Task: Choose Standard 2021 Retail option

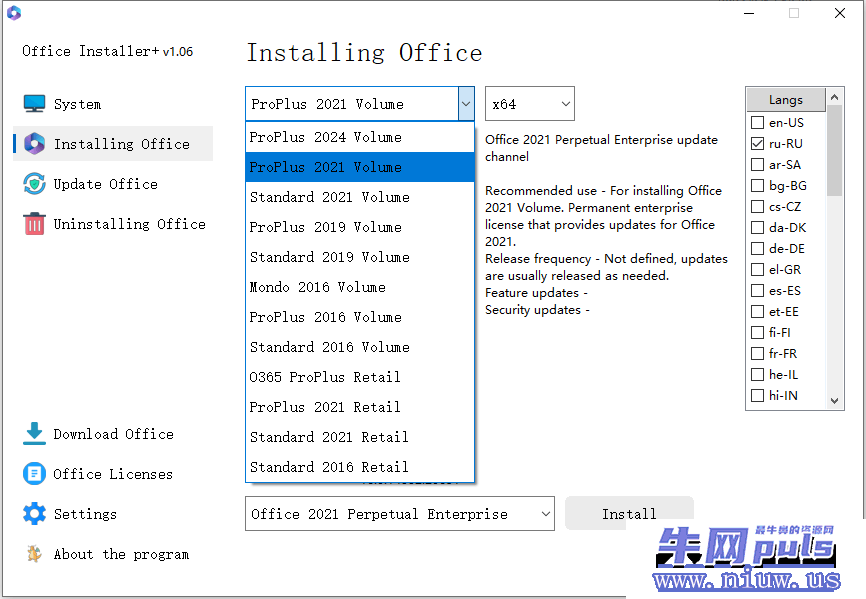Action: coord(360,437)
